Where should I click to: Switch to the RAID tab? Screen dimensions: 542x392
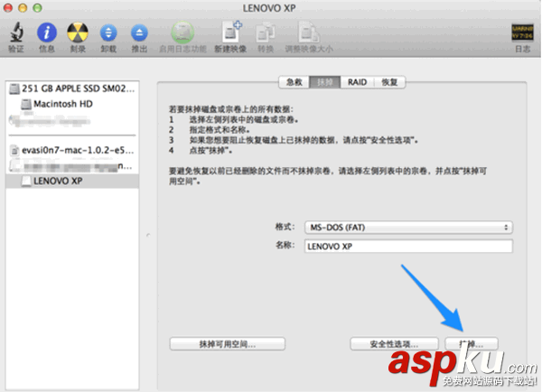coord(357,82)
